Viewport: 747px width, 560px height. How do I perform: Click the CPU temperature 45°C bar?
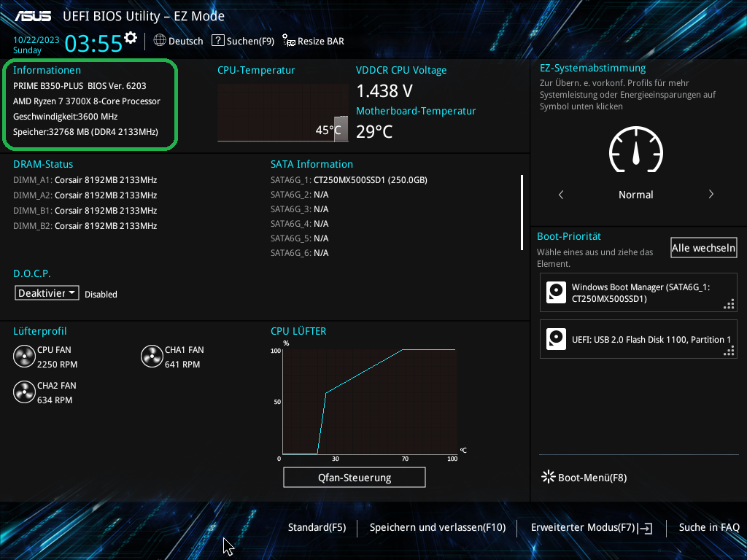341,128
